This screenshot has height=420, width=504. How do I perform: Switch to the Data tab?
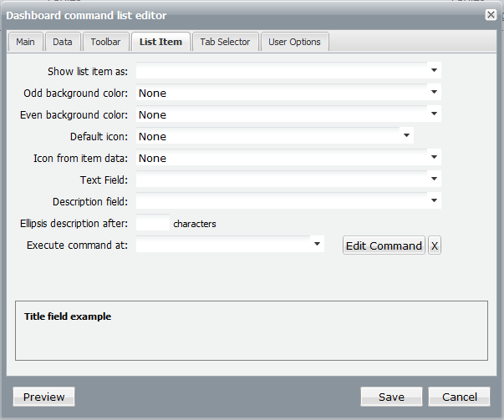[63, 42]
